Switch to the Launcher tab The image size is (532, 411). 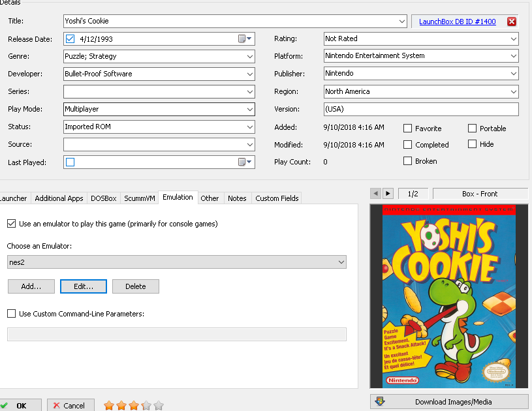[x=14, y=198]
